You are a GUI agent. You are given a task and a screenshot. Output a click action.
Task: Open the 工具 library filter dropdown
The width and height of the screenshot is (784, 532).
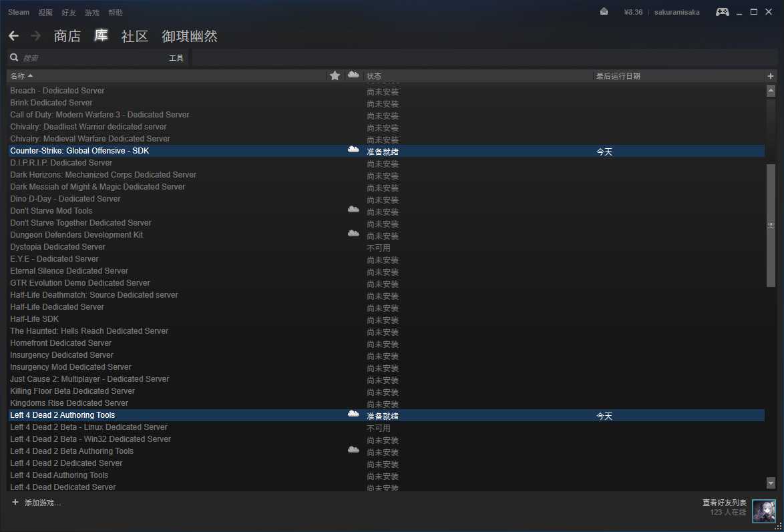(x=176, y=58)
